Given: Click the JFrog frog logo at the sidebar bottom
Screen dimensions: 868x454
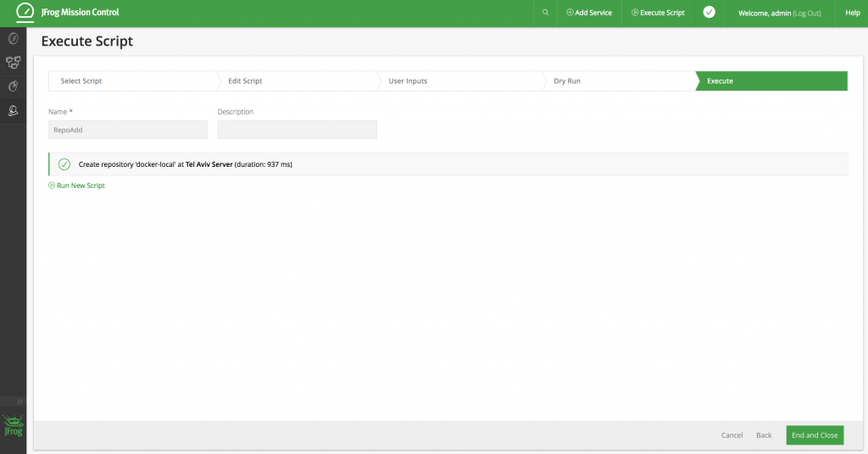Looking at the screenshot, I should (14, 426).
